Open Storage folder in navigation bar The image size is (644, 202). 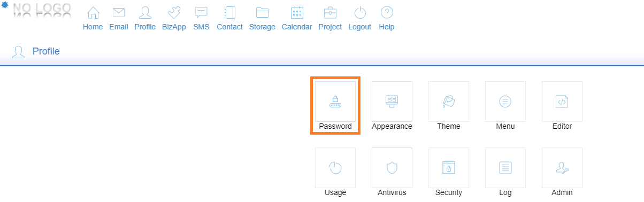click(x=262, y=19)
